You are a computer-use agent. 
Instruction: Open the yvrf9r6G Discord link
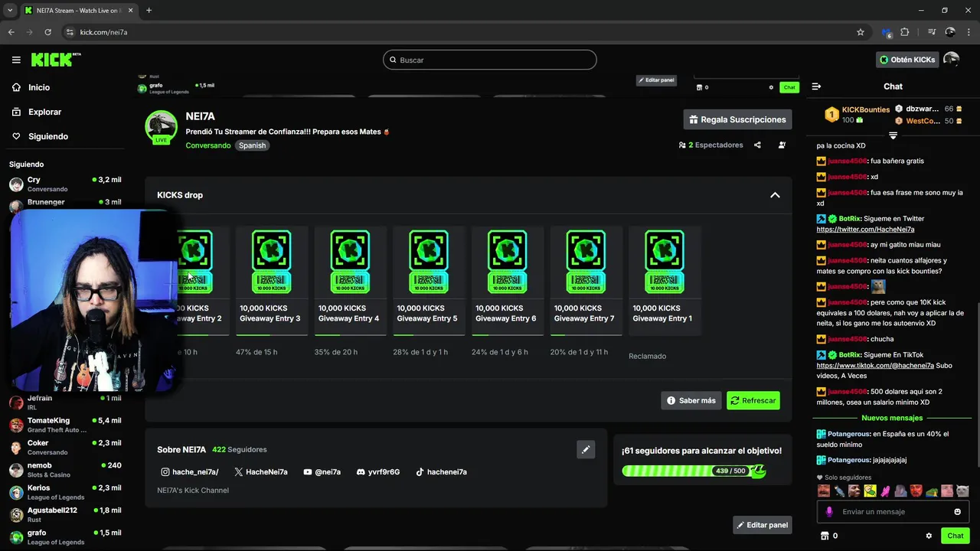(378, 472)
